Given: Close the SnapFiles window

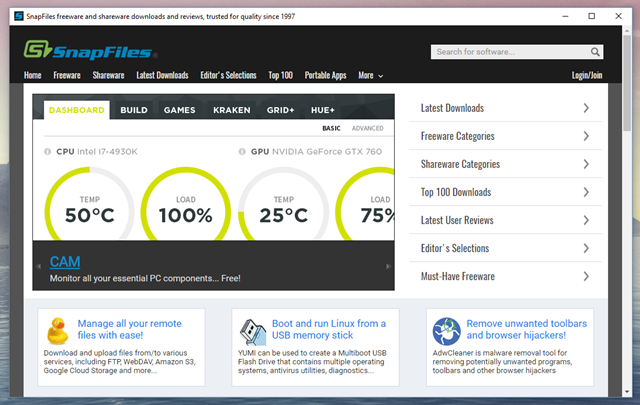Looking at the screenshot, I should pyautogui.click(x=618, y=16).
